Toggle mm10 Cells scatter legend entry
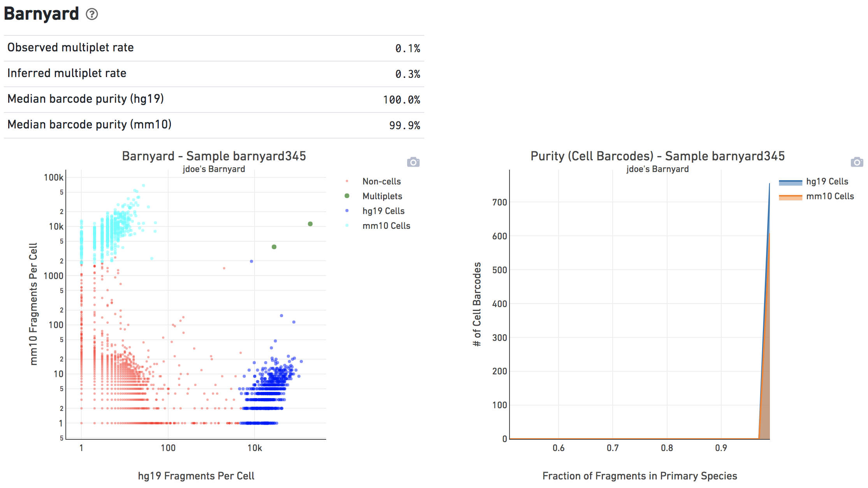Viewport: 868px width, 488px height. pyautogui.click(x=386, y=226)
